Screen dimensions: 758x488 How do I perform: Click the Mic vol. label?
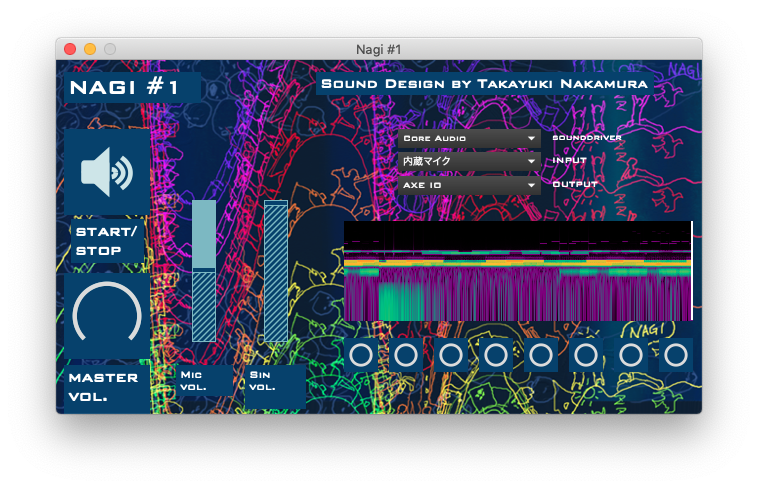(204, 381)
